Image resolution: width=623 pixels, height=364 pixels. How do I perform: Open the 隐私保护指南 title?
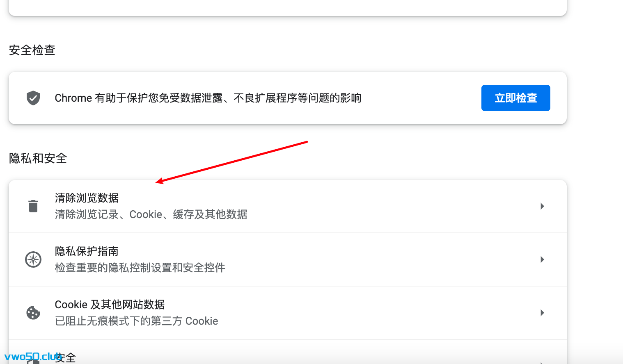point(87,251)
